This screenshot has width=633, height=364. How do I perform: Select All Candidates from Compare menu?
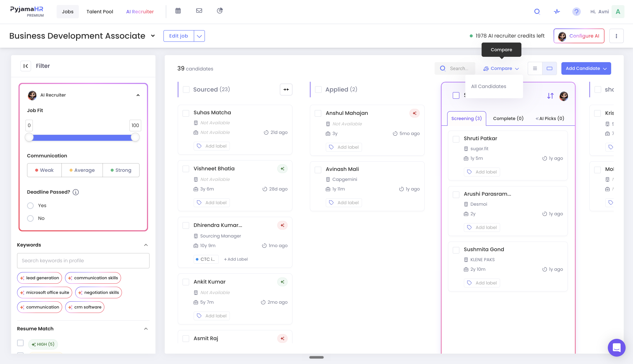[x=488, y=87]
